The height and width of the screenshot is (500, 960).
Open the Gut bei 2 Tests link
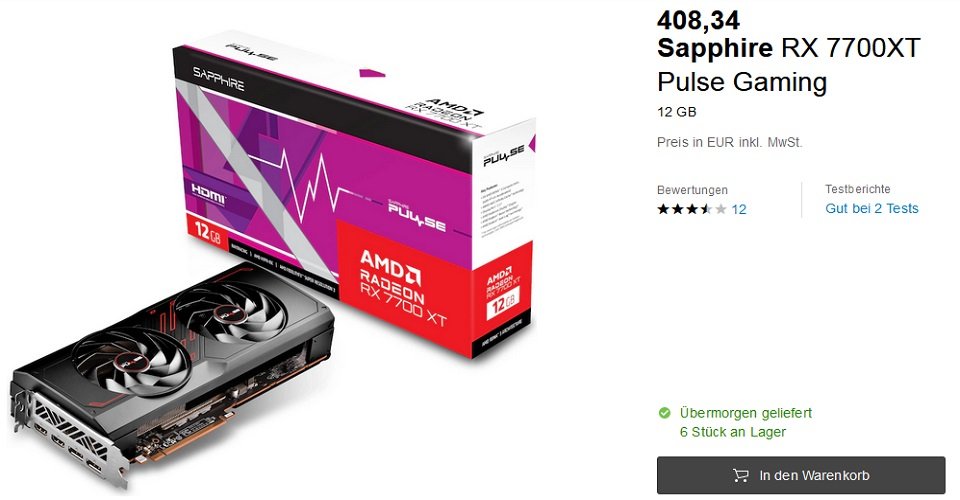click(x=871, y=208)
